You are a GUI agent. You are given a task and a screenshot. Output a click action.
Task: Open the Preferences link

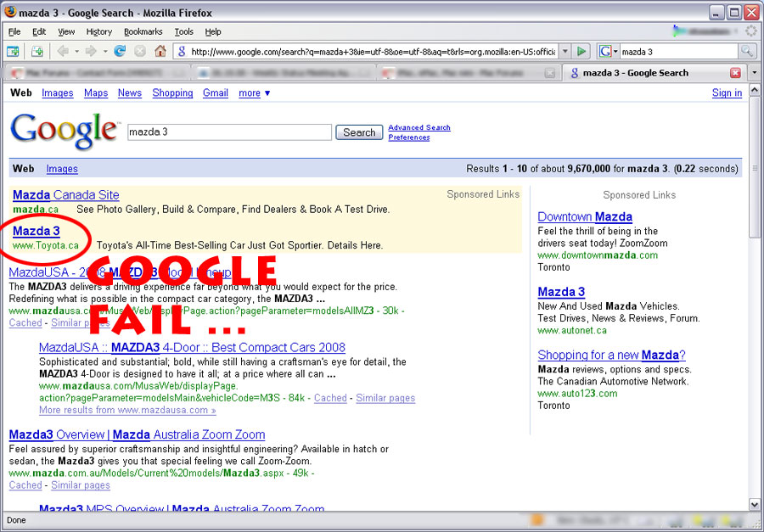pyautogui.click(x=409, y=137)
